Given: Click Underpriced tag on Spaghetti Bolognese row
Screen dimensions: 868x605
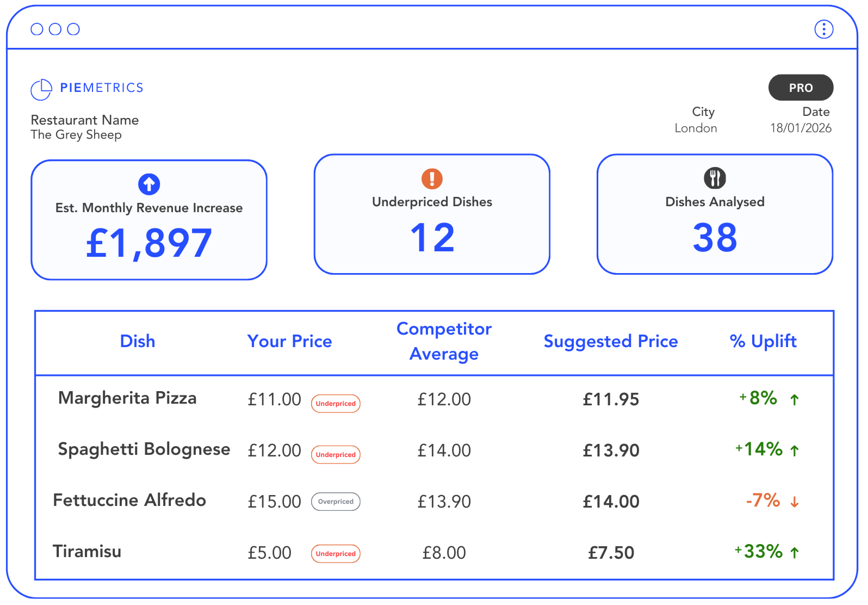Looking at the screenshot, I should click(336, 455).
